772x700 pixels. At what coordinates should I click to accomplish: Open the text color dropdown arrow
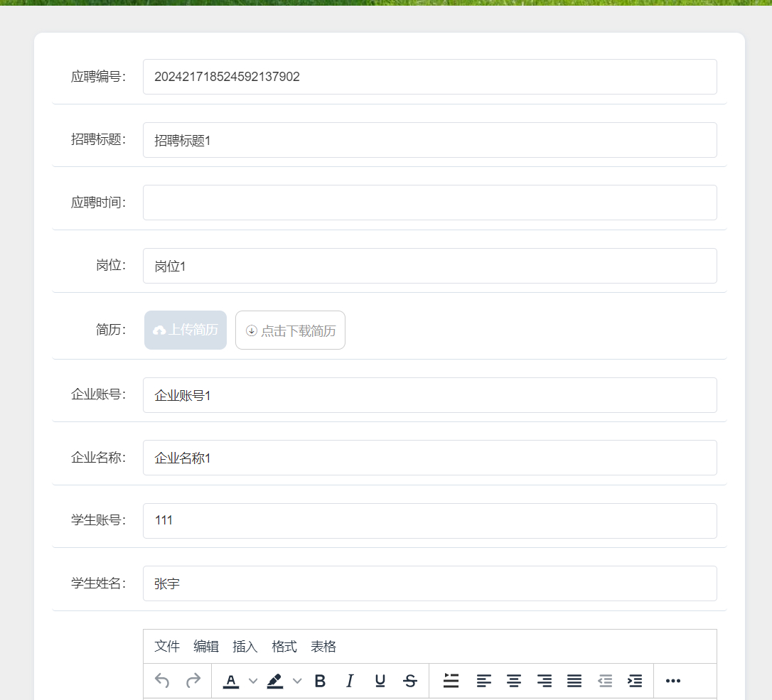[253, 680]
